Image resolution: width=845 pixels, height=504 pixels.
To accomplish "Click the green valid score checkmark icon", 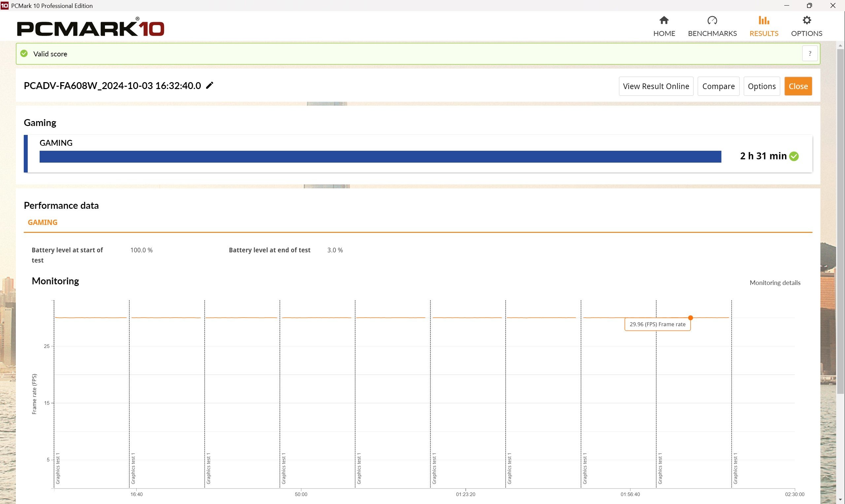I will (24, 54).
